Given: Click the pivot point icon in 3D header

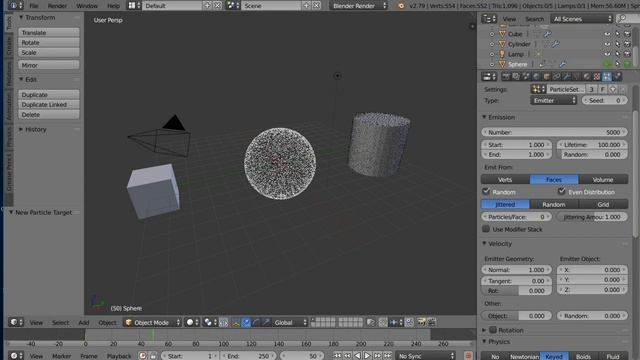Looking at the screenshot, I should pyautogui.click(x=210, y=322).
